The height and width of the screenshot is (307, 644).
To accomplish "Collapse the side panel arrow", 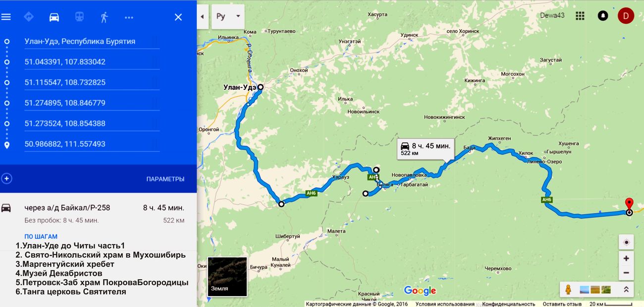I will pyautogui.click(x=202, y=16).
